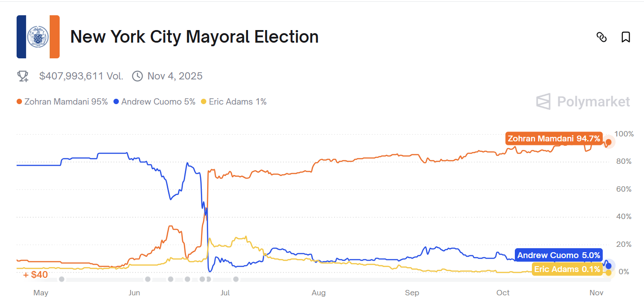Click the Aug label on the time axis
Viewport: 644px width, 307px height.
pos(318,293)
